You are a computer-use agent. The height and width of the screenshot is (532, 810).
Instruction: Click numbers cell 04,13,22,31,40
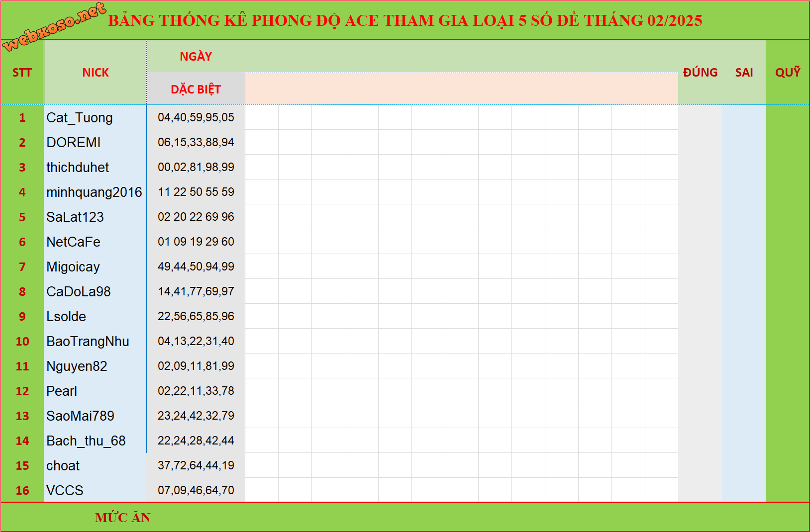pyautogui.click(x=196, y=341)
